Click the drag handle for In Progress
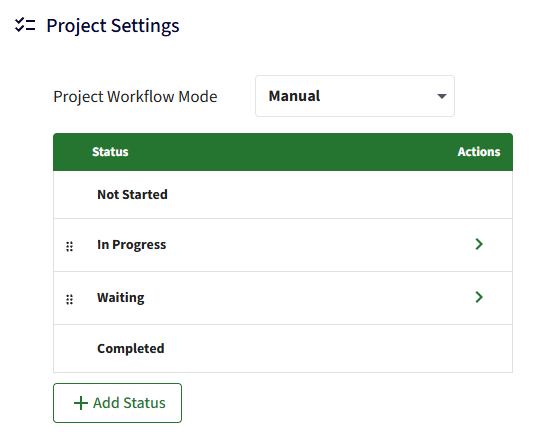This screenshot has width=535, height=432. [x=69, y=246]
